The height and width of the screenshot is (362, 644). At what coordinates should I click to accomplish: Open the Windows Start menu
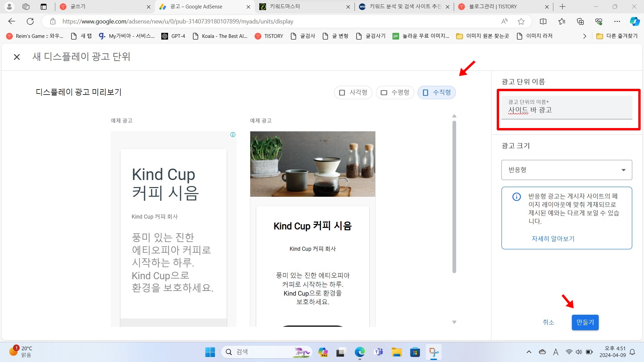(210, 352)
